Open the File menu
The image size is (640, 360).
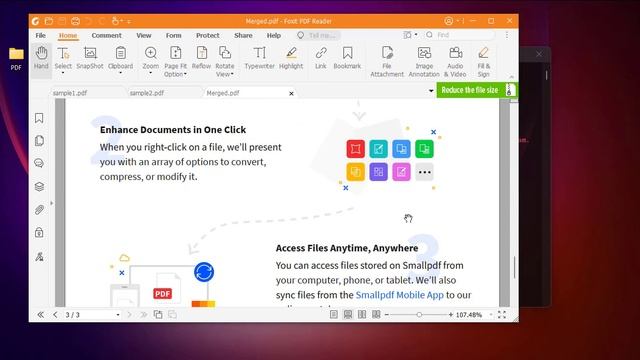pos(40,36)
